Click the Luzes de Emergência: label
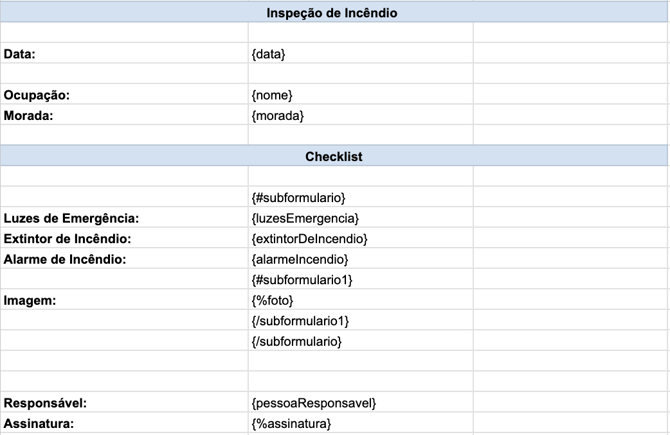Screen dimensions: 670x435 [x=71, y=218]
